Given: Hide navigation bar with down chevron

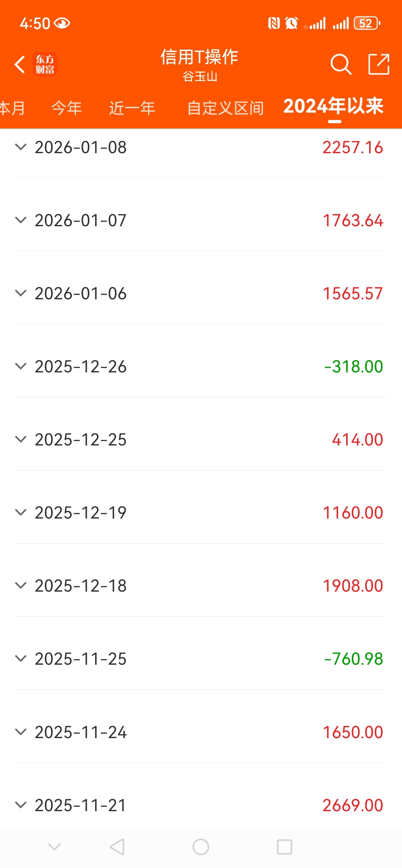Looking at the screenshot, I should [54, 846].
